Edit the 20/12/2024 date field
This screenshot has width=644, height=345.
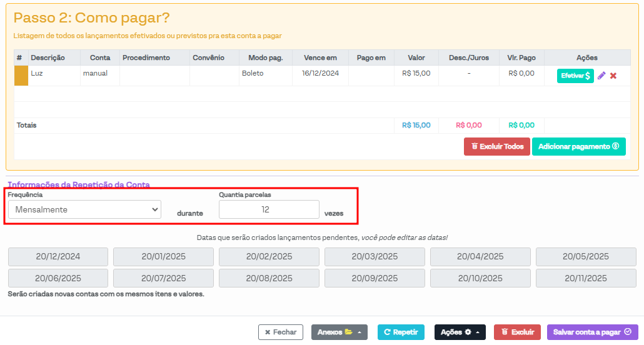pos(58,257)
